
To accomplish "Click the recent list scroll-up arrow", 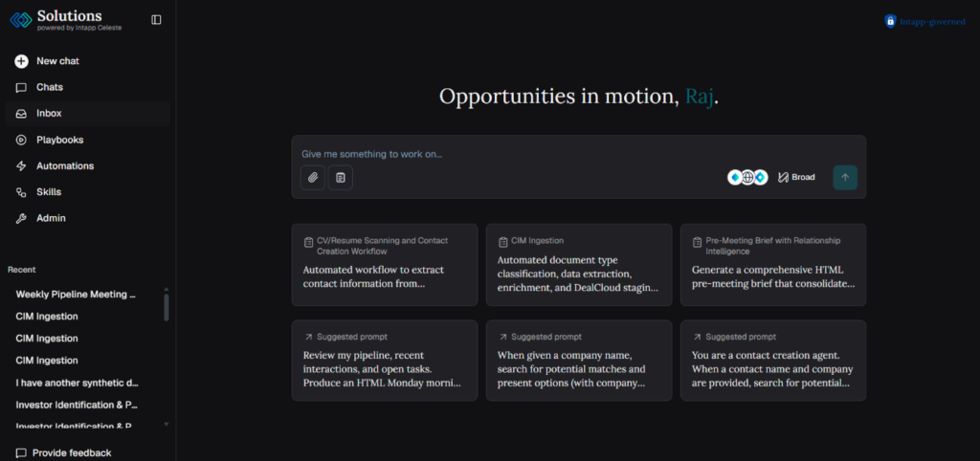I will pos(167,289).
